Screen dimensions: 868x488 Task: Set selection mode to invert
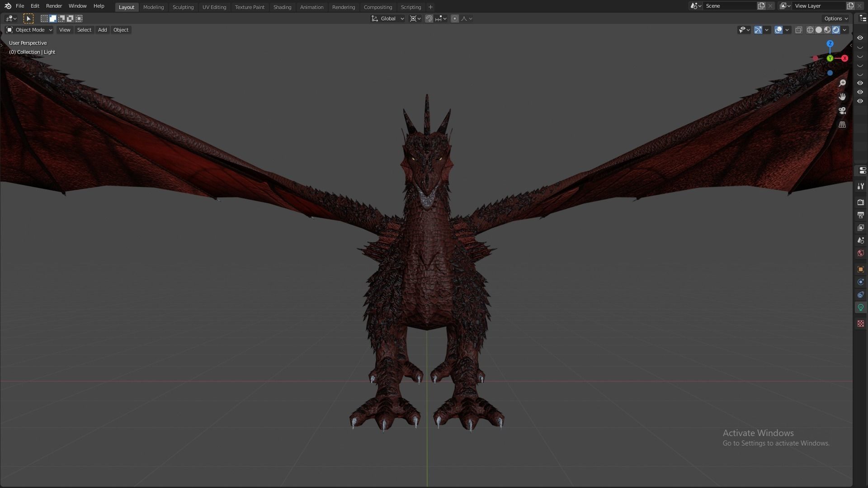70,19
